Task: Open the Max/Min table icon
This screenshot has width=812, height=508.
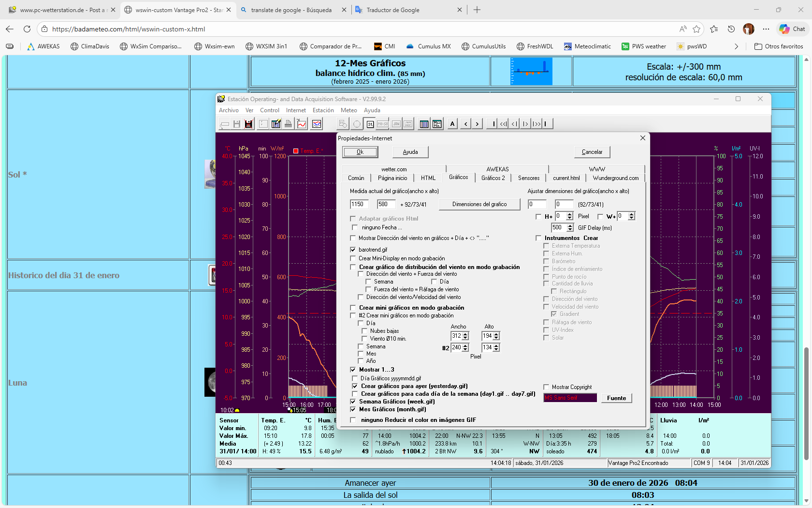Action: [437, 124]
